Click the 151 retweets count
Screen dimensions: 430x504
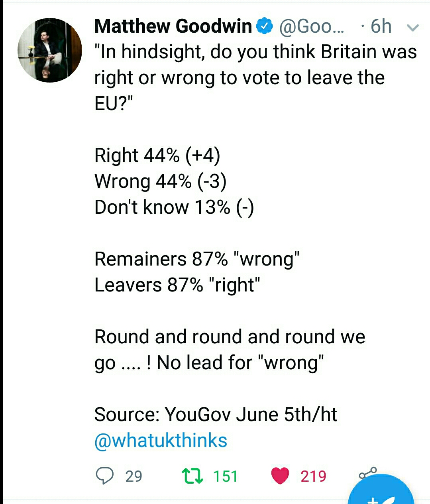pos(225,476)
